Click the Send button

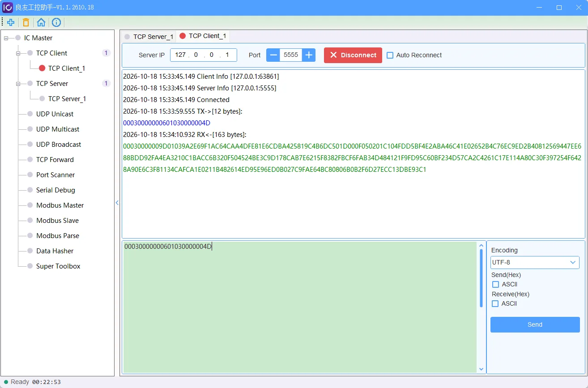[535, 325]
